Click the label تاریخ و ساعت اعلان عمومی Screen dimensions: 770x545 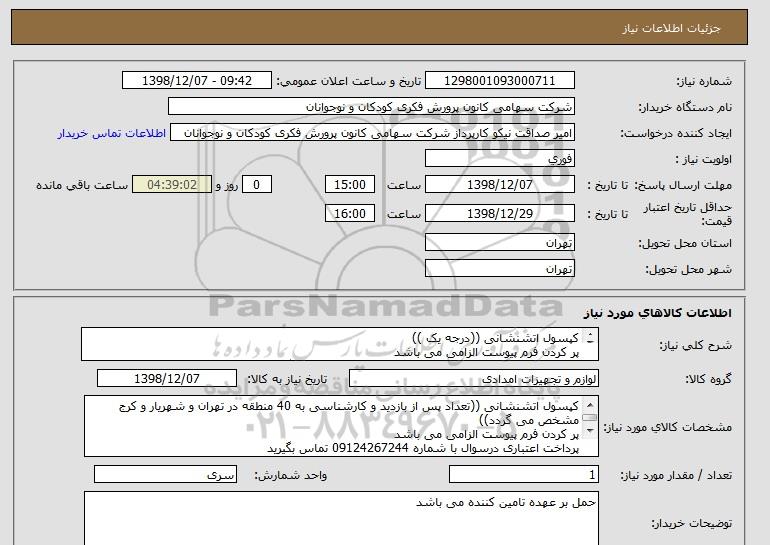click(349, 81)
